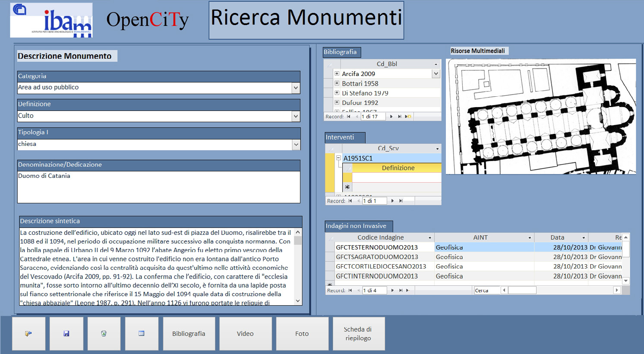Screen dimensions: 644x354
Task: Open Cd_Scv column header filter arrow
Action: click(x=437, y=149)
